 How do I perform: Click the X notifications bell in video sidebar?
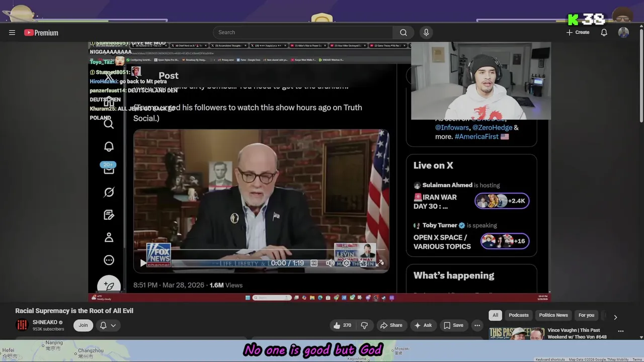tap(109, 147)
